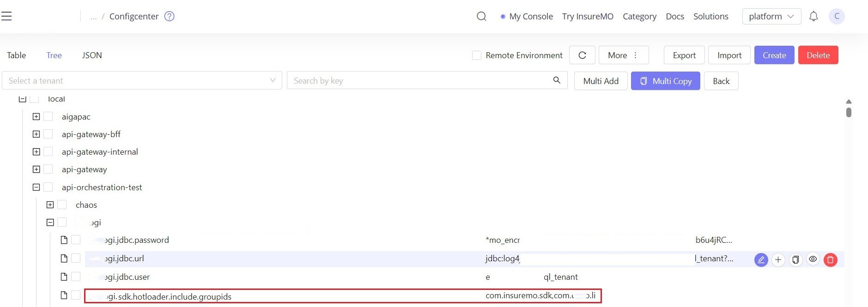This screenshot has height=307, width=868.
Task: Click the breadcrumb ellipsis
Action: click(x=93, y=17)
